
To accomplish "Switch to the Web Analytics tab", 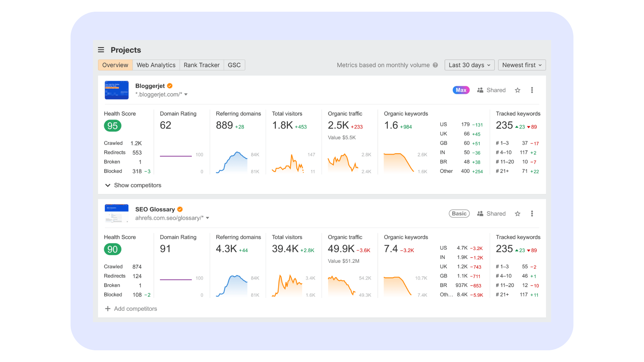I will tap(156, 65).
